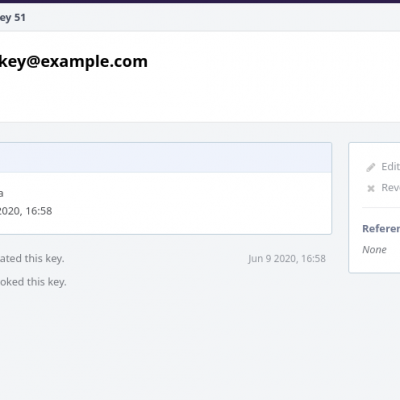Click the divider line under Revoke action

(381, 208)
